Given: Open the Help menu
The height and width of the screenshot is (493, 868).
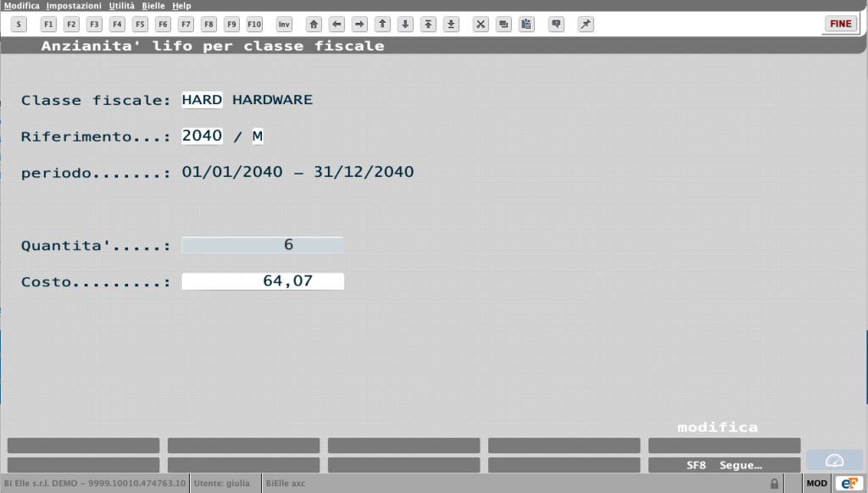Looking at the screenshot, I should (181, 6).
